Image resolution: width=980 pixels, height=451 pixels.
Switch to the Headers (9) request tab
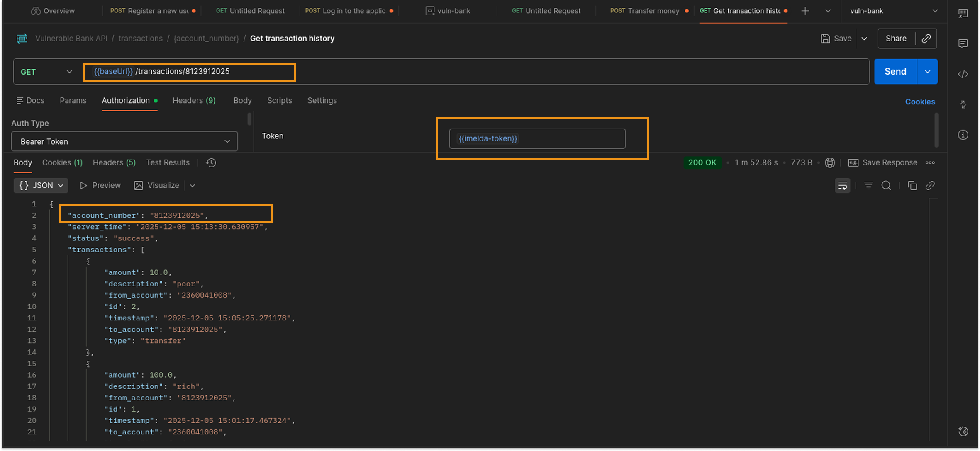pyautogui.click(x=194, y=101)
